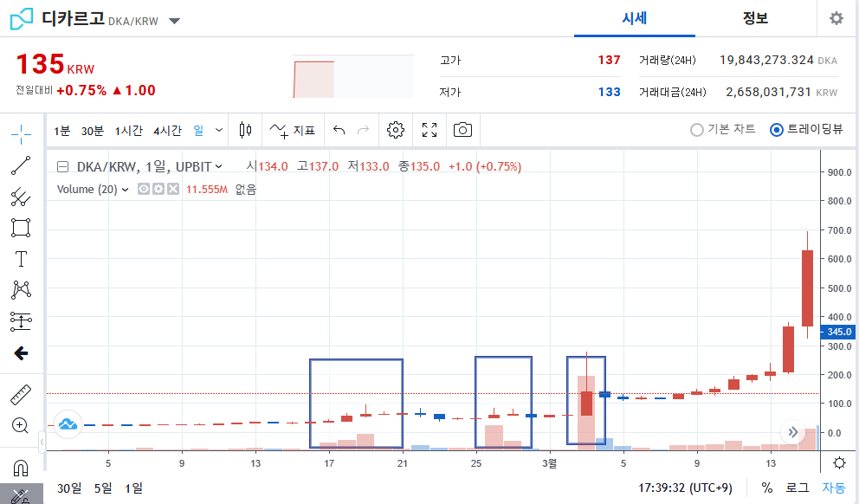Open the 지표 indicators menu

(x=293, y=131)
